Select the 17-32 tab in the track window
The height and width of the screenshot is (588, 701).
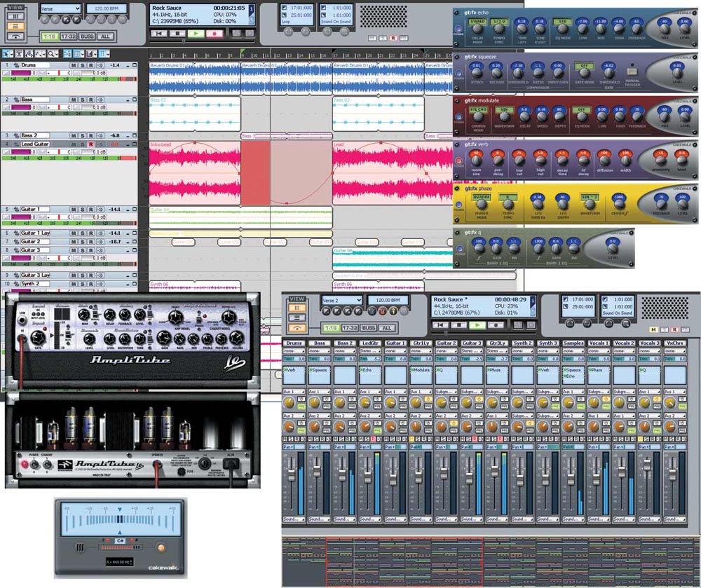coord(68,36)
